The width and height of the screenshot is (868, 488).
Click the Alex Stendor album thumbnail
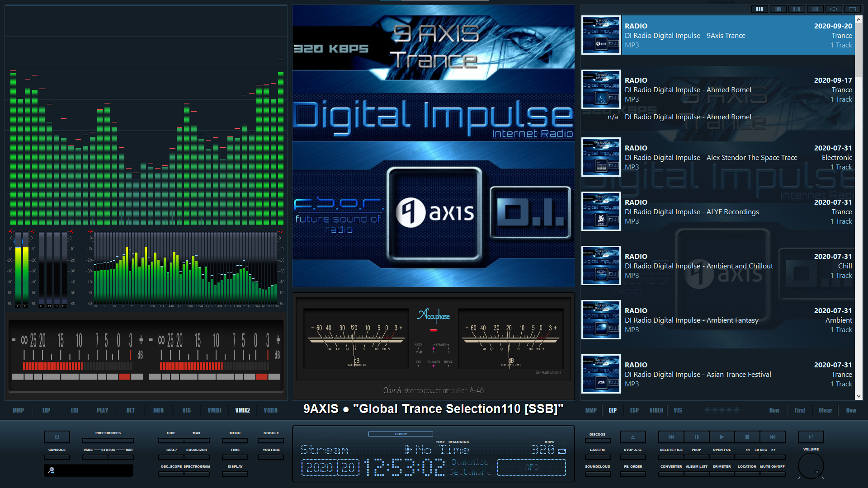601,157
